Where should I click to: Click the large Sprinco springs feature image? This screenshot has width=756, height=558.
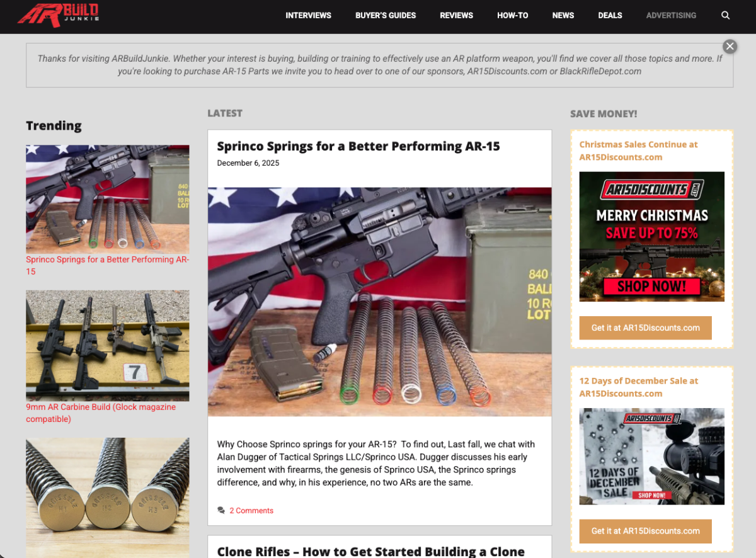379,302
